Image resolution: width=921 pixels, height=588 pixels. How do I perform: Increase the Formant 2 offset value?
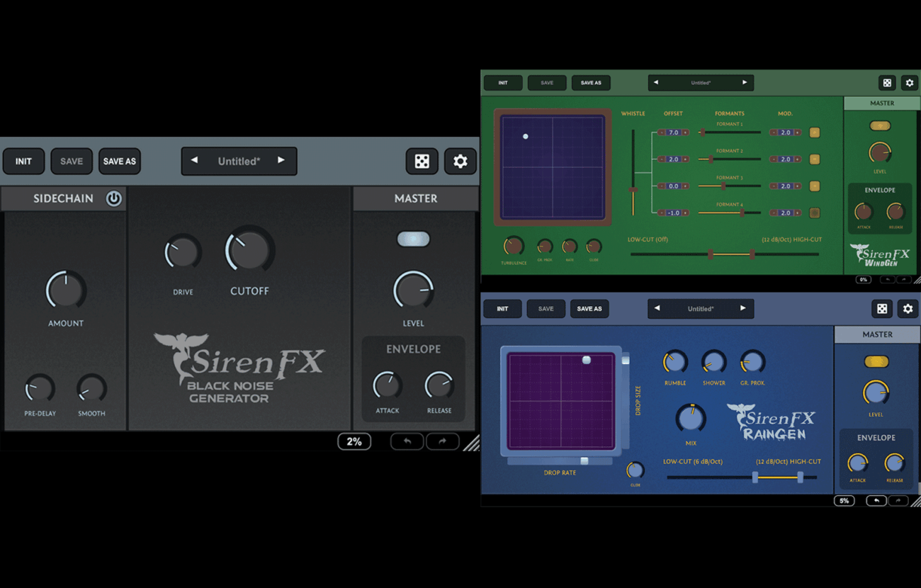tap(685, 159)
